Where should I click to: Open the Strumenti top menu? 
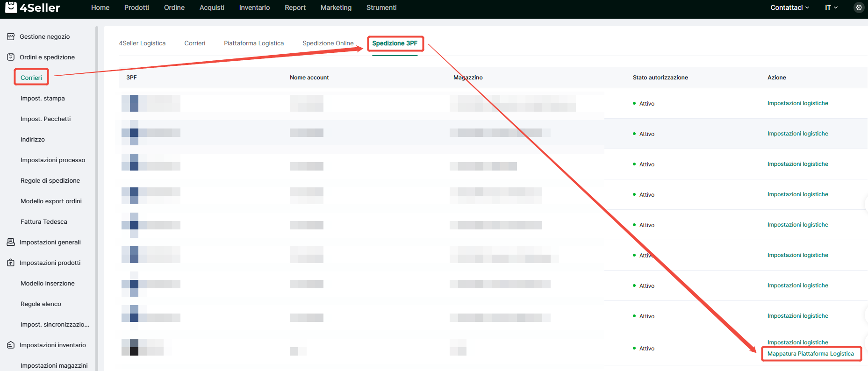pos(381,7)
